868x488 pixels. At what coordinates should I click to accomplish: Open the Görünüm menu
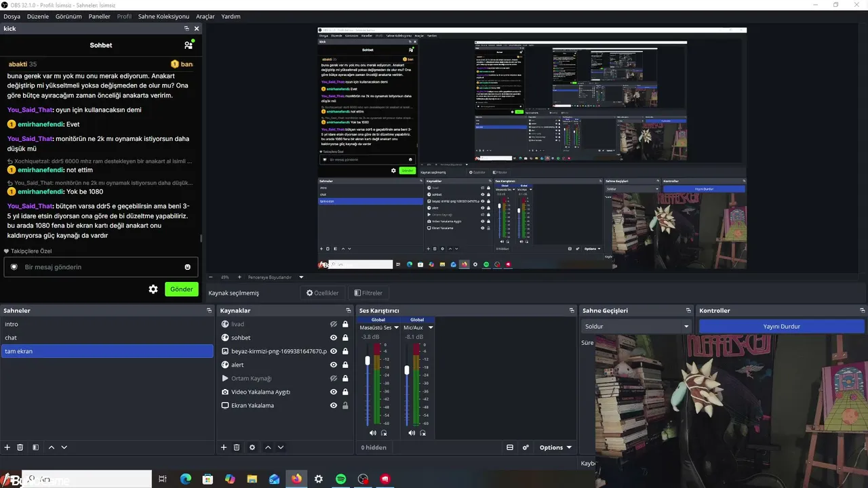pos(68,16)
